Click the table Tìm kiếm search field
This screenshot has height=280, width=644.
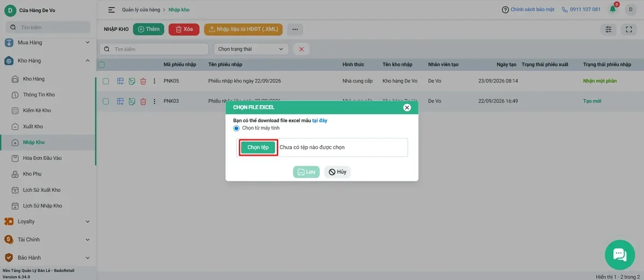(154, 49)
